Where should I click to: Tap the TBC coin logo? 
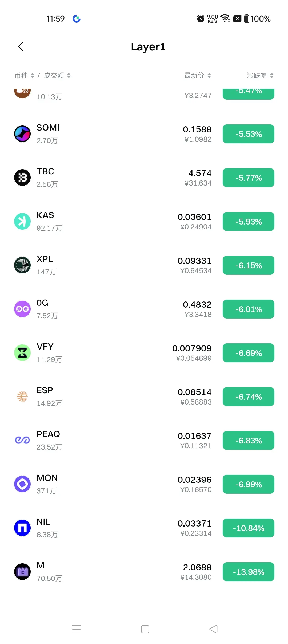22,178
